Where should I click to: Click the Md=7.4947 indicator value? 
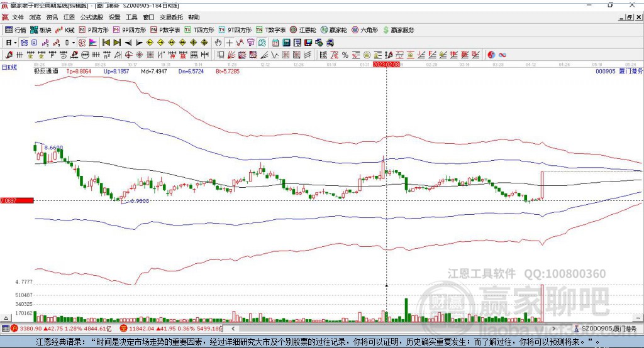pyautogui.click(x=154, y=71)
